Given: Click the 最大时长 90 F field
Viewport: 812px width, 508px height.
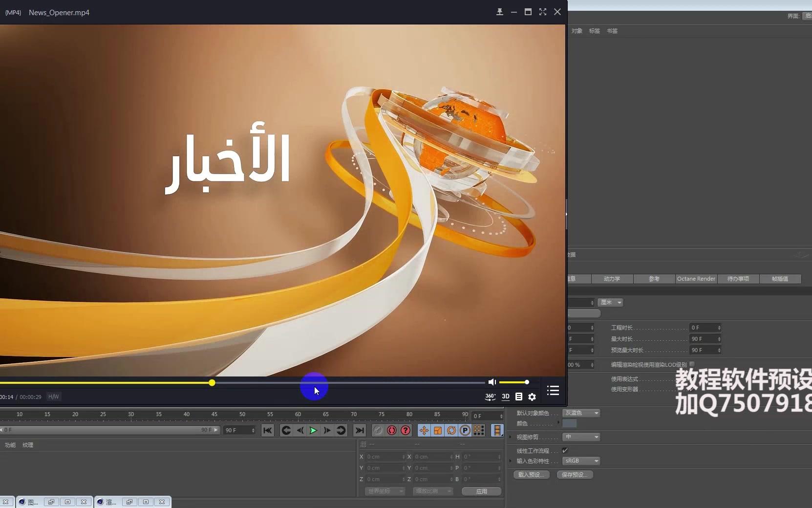Looking at the screenshot, I should pyautogui.click(x=705, y=339).
